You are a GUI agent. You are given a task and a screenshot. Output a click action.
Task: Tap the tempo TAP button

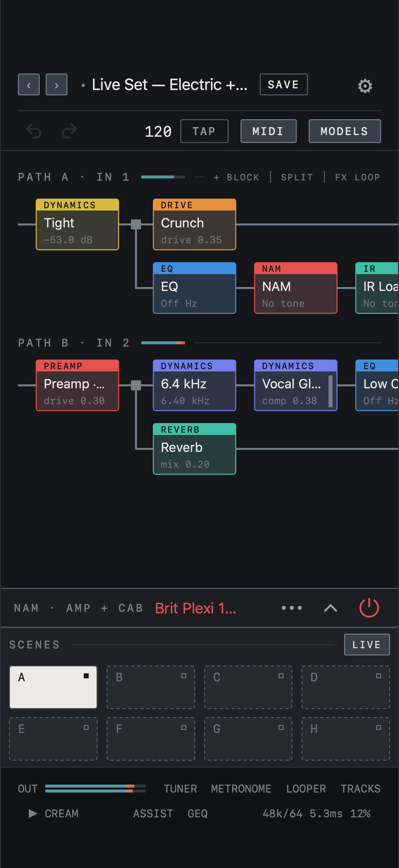[x=204, y=131]
